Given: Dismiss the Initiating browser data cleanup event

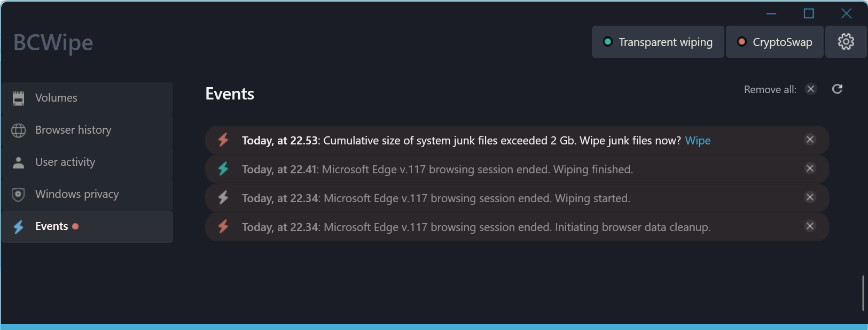Looking at the screenshot, I should pos(810,226).
